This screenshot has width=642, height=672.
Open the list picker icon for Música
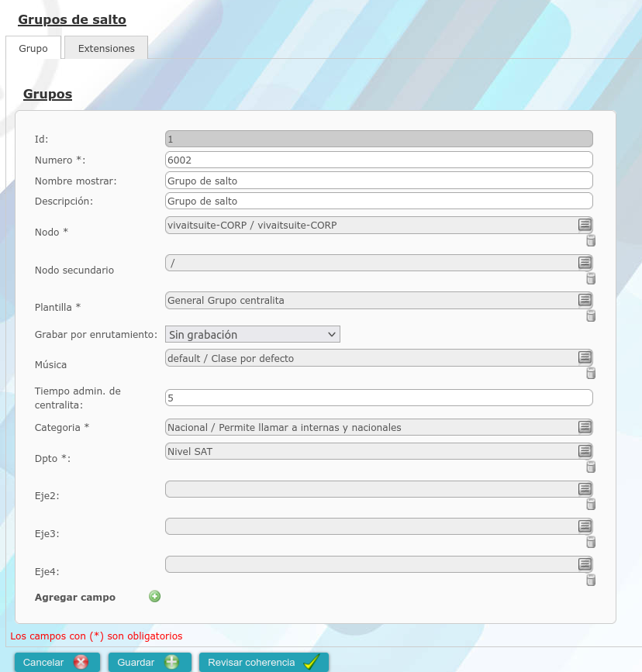pos(585,357)
